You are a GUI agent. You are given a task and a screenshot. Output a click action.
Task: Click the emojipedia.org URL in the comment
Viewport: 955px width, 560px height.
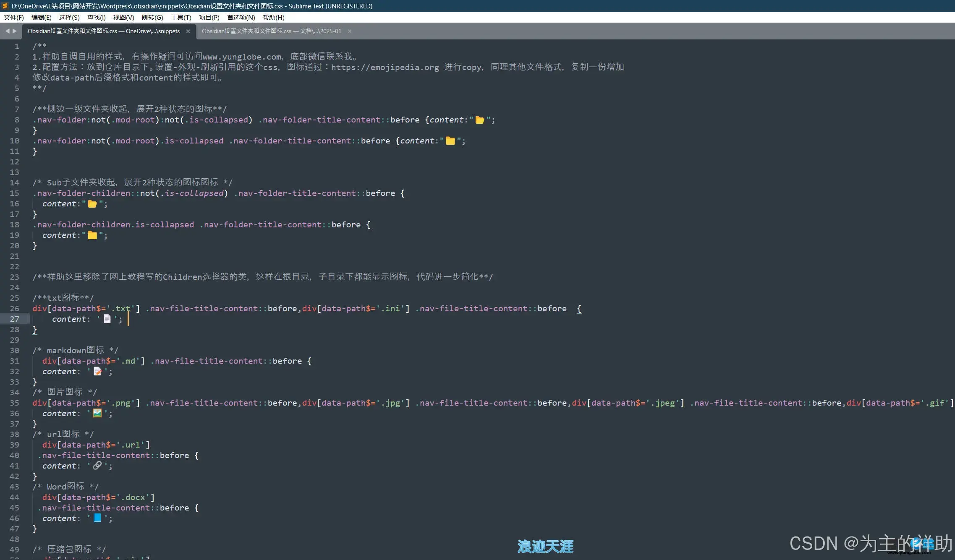point(385,68)
